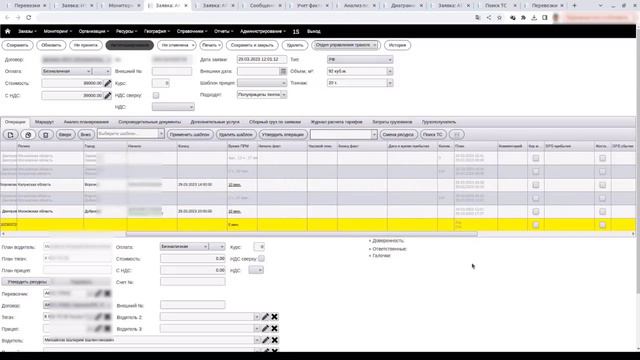Click the Счет № input field
This screenshot has width=640, height=360.
pyautogui.click(x=193, y=282)
